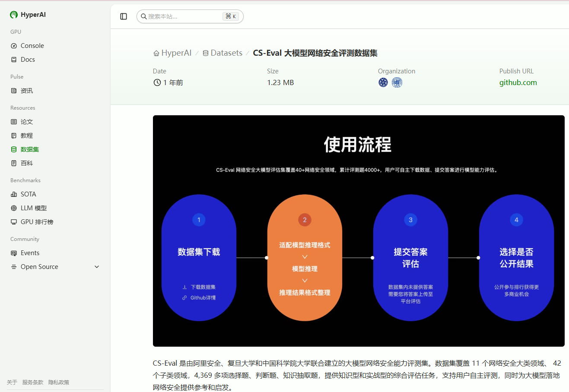This screenshot has height=392, width=569.
Task: Open the 隐私政策 footer link
Action: (59, 383)
